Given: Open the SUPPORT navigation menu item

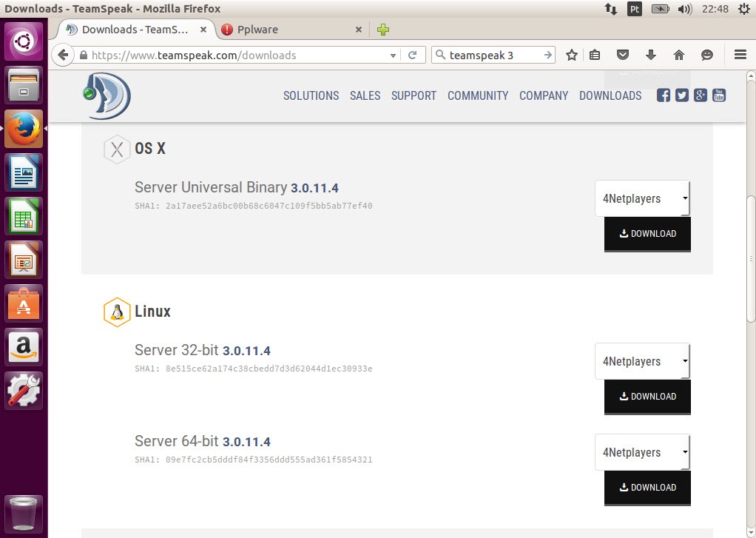Looking at the screenshot, I should (414, 95).
